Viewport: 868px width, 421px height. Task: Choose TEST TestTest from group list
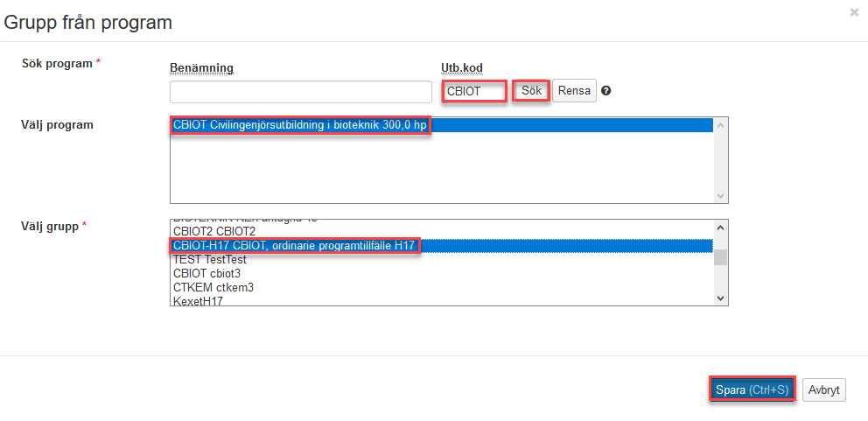pyautogui.click(x=210, y=260)
